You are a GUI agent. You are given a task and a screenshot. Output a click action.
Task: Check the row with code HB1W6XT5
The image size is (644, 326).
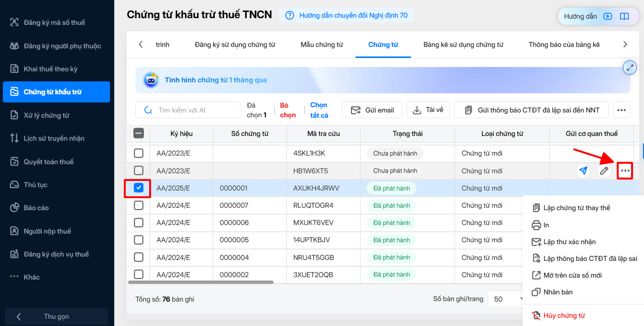[138, 170]
